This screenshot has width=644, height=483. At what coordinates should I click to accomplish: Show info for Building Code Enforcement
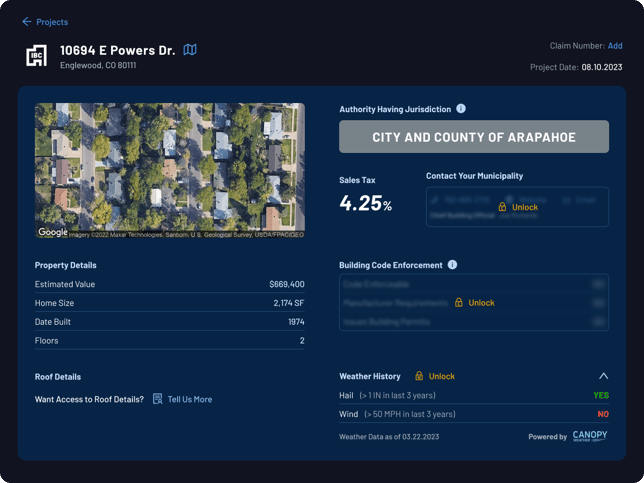(x=452, y=264)
